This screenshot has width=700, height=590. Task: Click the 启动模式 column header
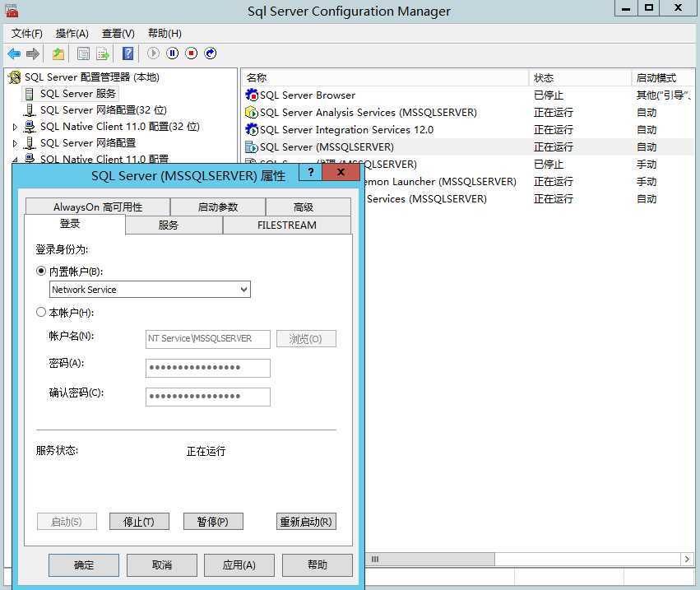point(663,77)
